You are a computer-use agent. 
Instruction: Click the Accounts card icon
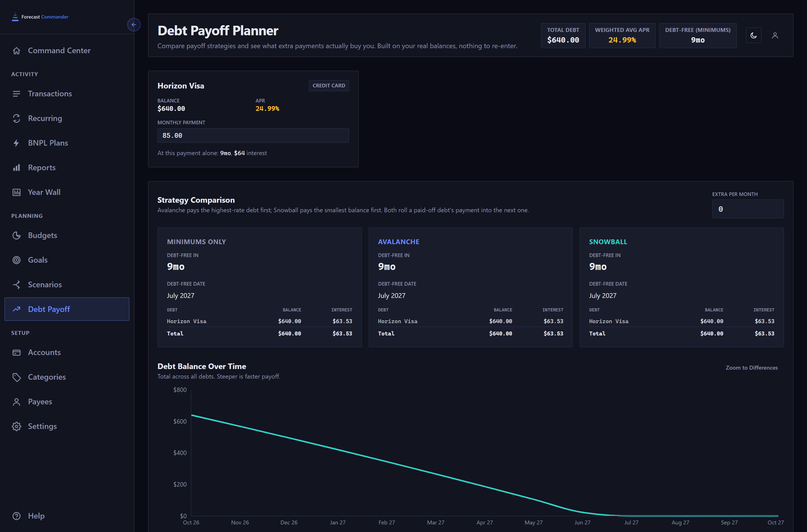tap(16, 353)
